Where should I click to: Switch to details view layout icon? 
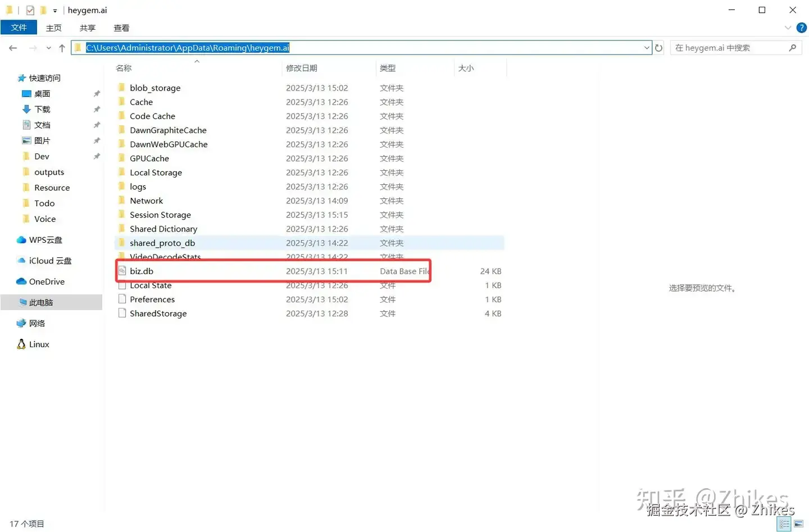(785, 524)
